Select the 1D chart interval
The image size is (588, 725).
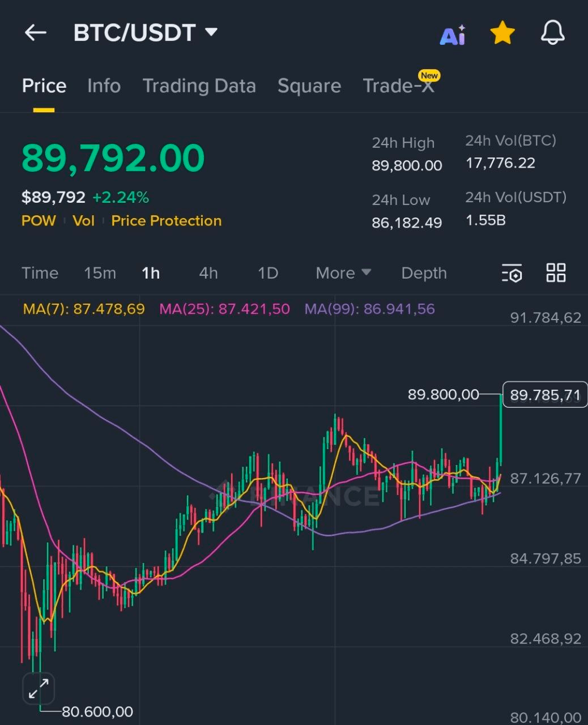tap(268, 273)
